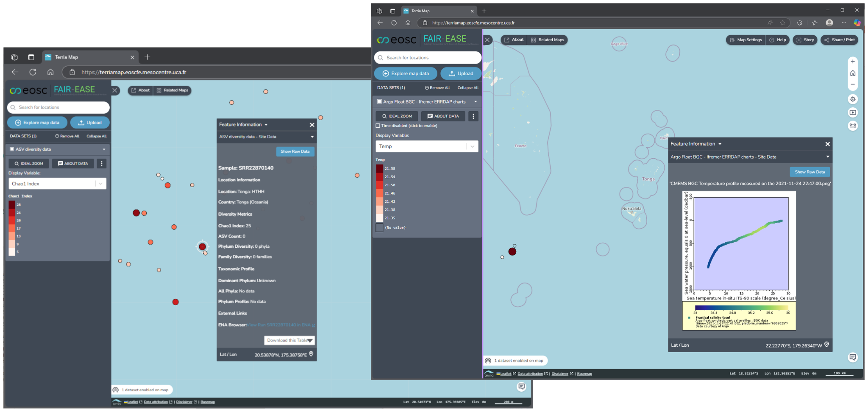Toggle the ASV diversity data checkbox
Viewport: 868px width, 412px height.
pyautogui.click(x=12, y=149)
